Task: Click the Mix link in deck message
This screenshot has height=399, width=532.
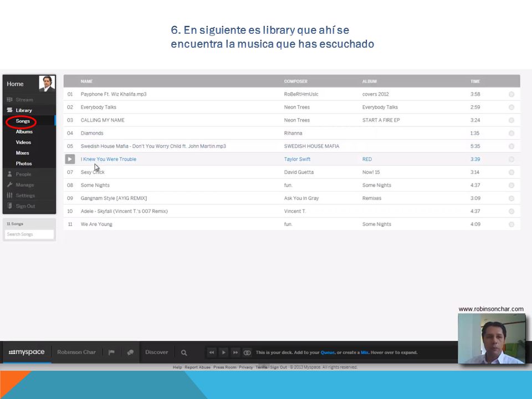Action: coord(365,352)
